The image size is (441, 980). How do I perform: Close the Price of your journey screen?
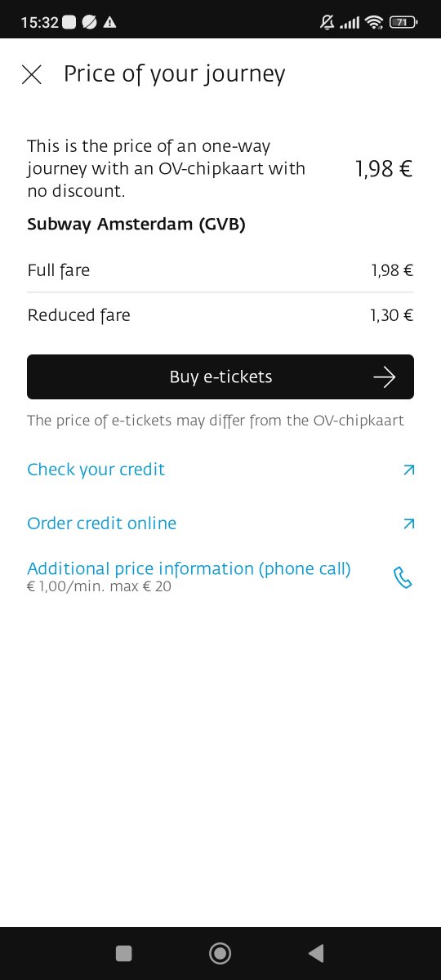point(31,75)
